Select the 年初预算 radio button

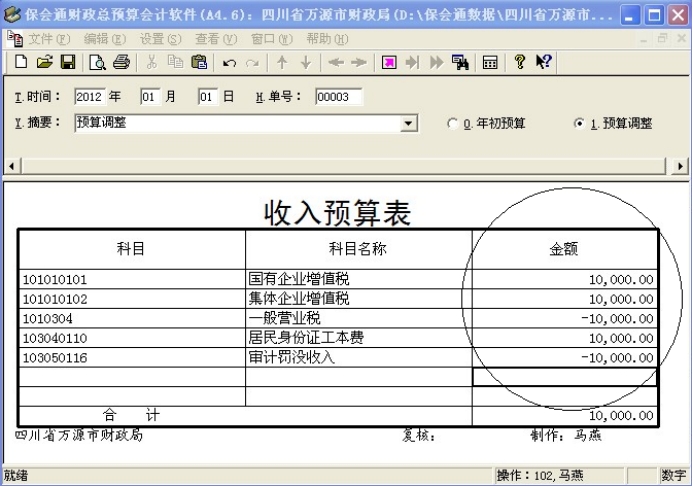453,124
